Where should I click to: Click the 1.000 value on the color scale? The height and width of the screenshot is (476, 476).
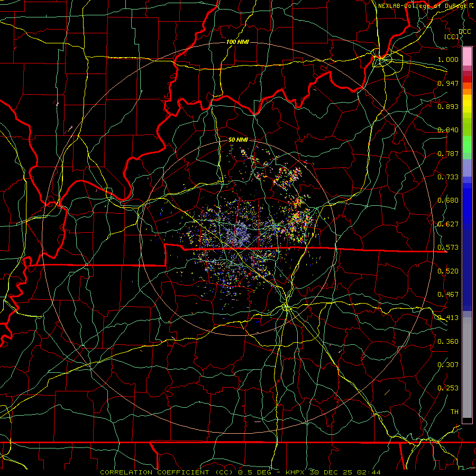[448, 59]
